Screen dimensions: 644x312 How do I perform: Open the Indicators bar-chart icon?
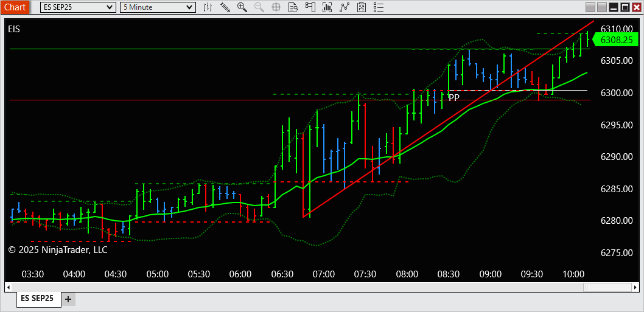[327, 7]
